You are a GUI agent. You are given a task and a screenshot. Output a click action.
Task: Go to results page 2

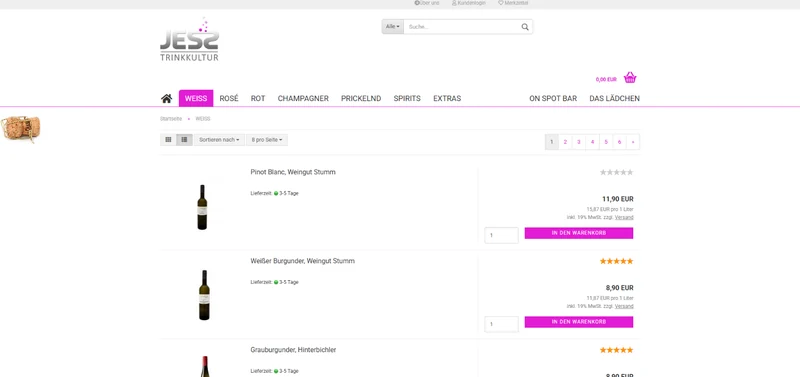pos(565,142)
